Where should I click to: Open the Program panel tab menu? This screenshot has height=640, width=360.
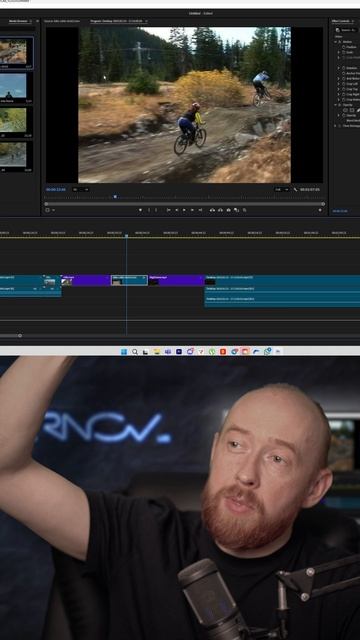tap(146, 21)
